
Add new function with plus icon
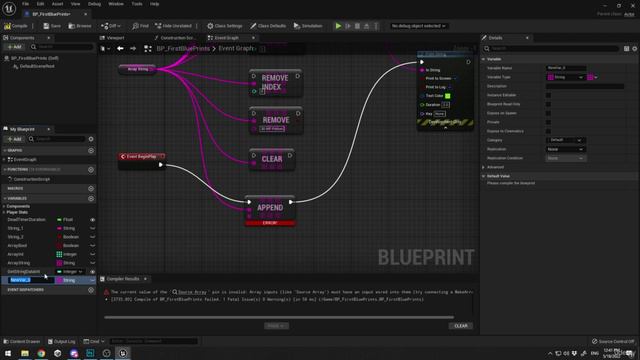point(91,169)
